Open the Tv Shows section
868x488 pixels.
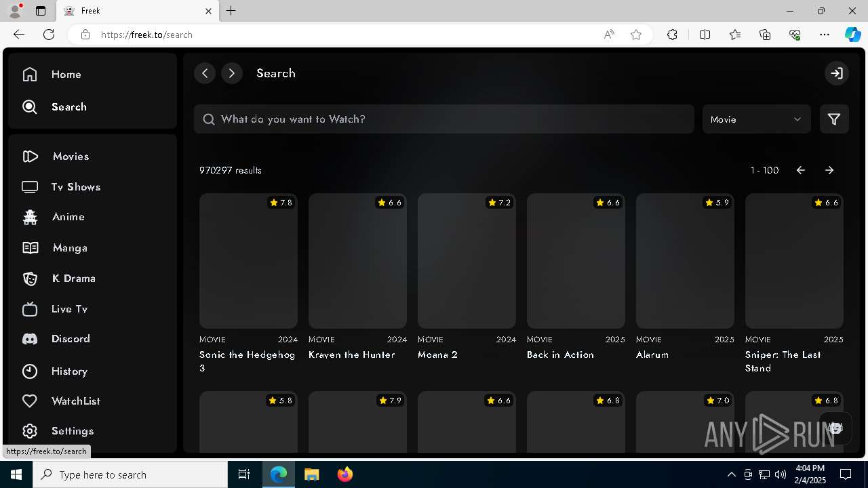(x=61, y=187)
